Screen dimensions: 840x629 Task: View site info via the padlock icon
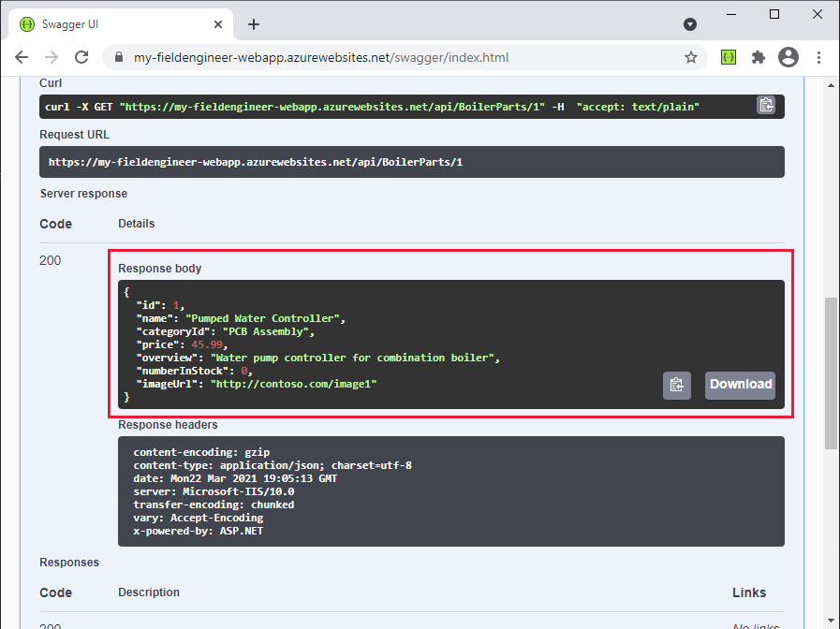[119, 57]
